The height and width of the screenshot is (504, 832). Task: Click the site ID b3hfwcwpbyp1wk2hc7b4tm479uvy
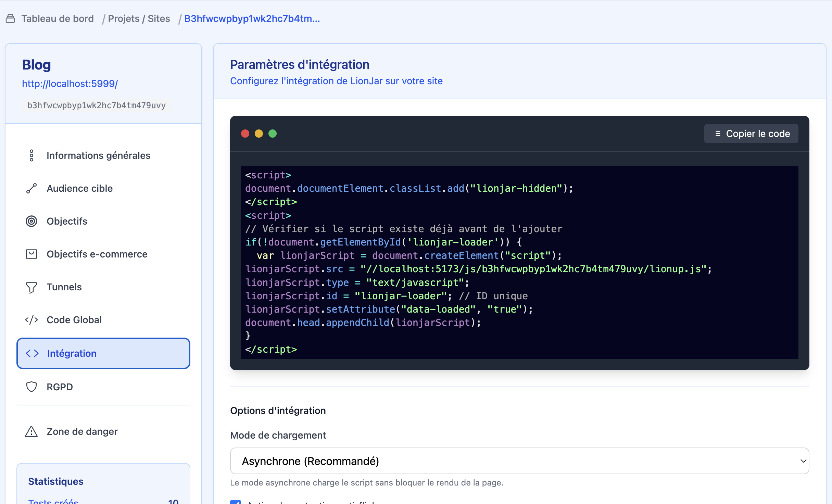(x=97, y=105)
